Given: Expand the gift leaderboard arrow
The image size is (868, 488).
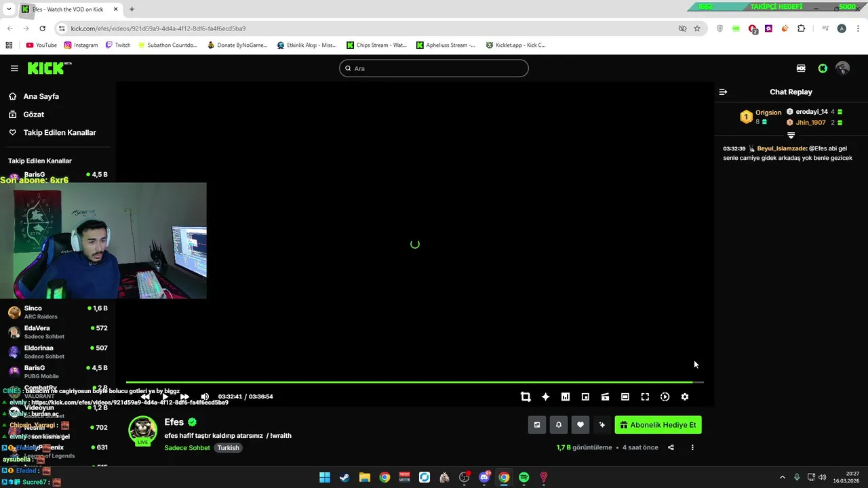Looking at the screenshot, I should click(791, 136).
